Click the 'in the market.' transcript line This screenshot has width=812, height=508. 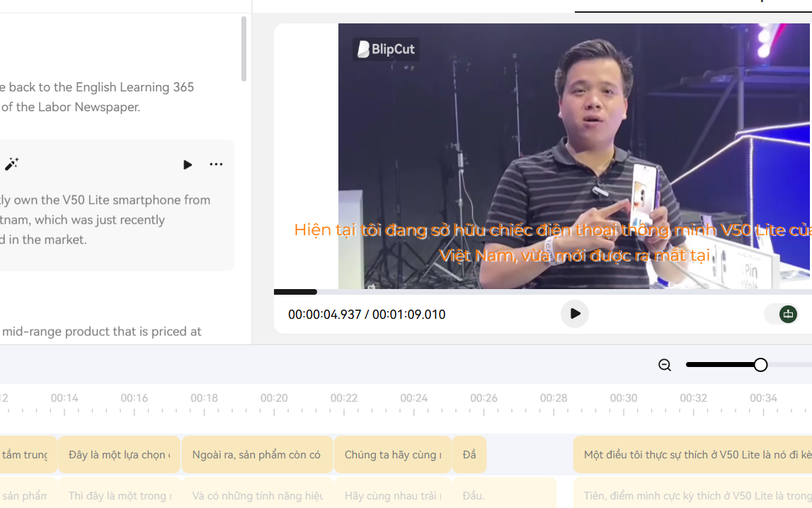tap(47, 239)
